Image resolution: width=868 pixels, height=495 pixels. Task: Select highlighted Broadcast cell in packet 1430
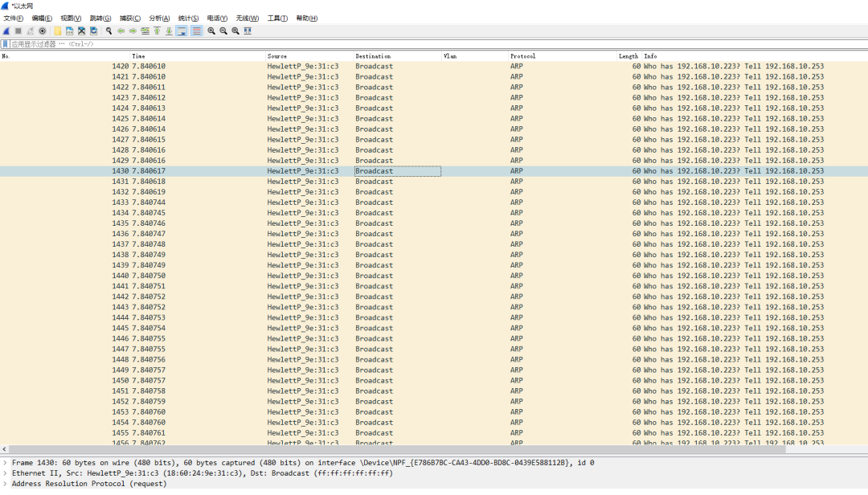[398, 171]
